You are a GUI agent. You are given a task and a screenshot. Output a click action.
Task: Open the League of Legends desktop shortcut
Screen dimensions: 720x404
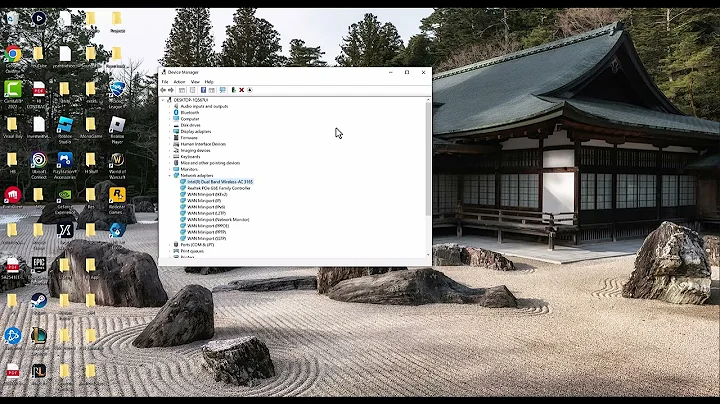pos(39,336)
